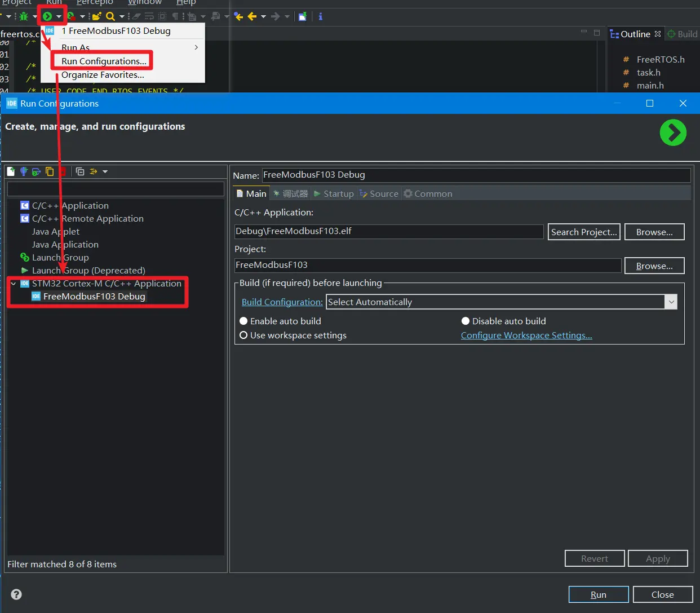The height and width of the screenshot is (613, 700).
Task: Open the Build Configuration link
Action: tap(282, 302)
